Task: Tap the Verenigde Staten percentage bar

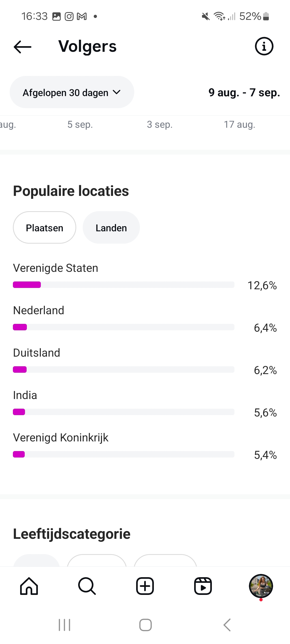Action: point(124,285)
